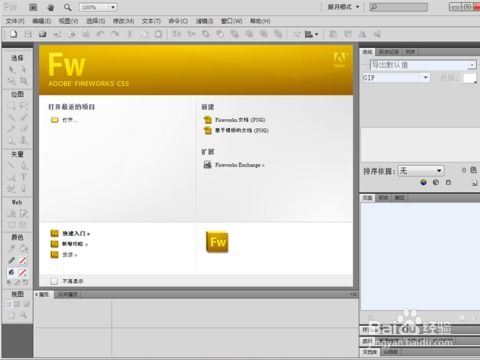480x360 pixels.
Task: Open the 窗口(W) menu
Action: (231, 21)
